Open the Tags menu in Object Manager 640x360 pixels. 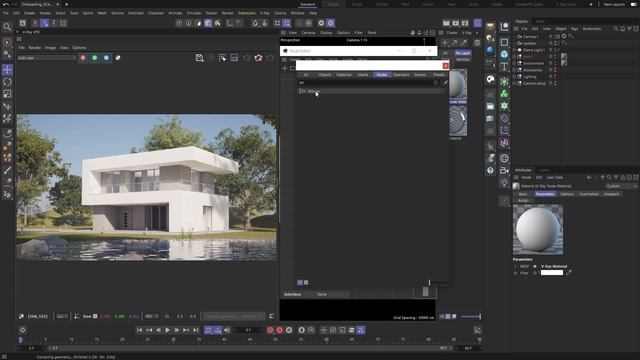coord(574,29)
